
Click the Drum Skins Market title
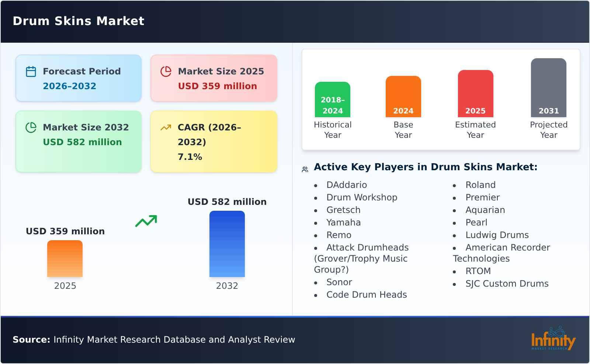tap(79, 21)
